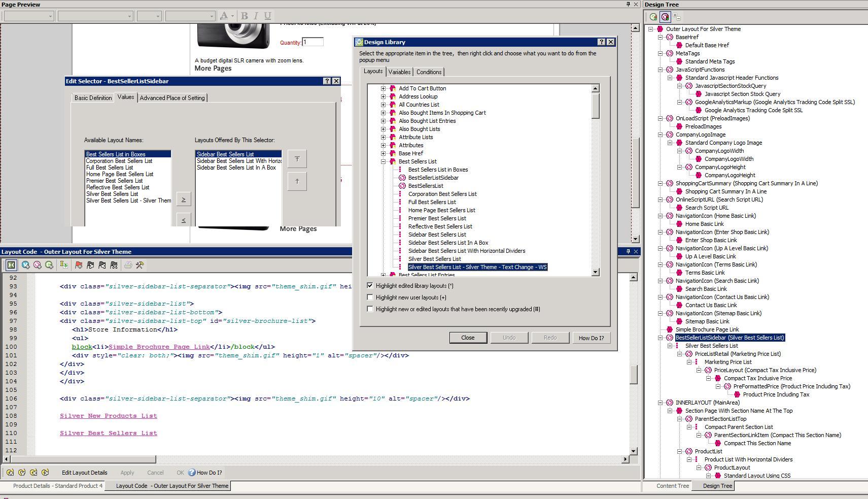Uncheck Highlight edited library layouts checkbox
868x499 pixels.
[370, 286]
